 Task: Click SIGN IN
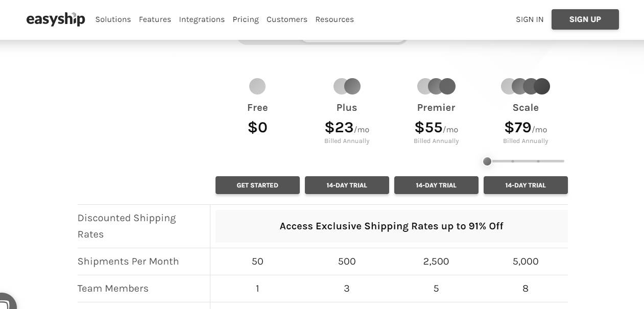pyautogui.click(x=529, y=19)
